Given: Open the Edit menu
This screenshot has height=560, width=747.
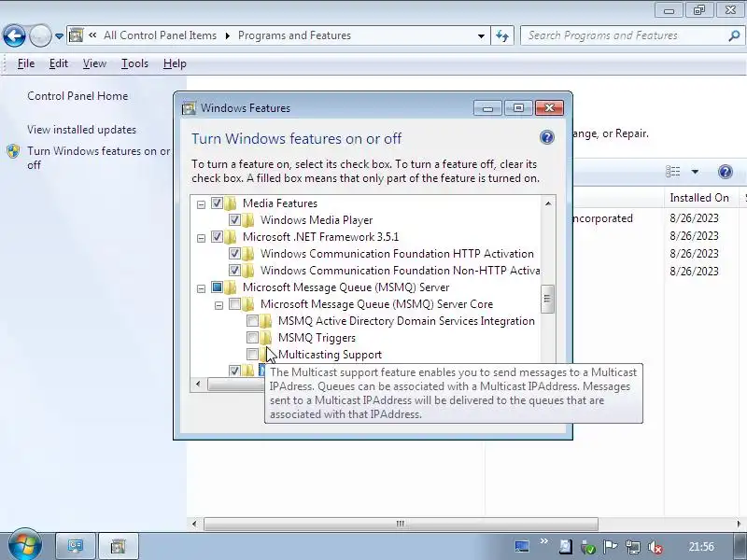Looking at the screenshot, I should (x=59, y=63).
